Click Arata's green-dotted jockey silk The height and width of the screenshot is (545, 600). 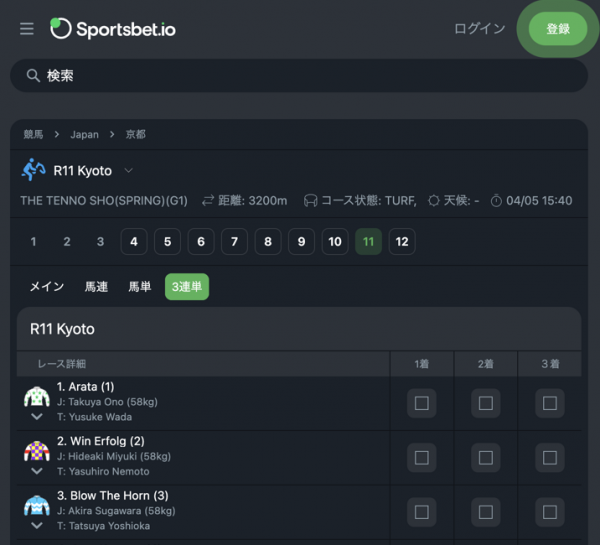[x=37, y=397]
